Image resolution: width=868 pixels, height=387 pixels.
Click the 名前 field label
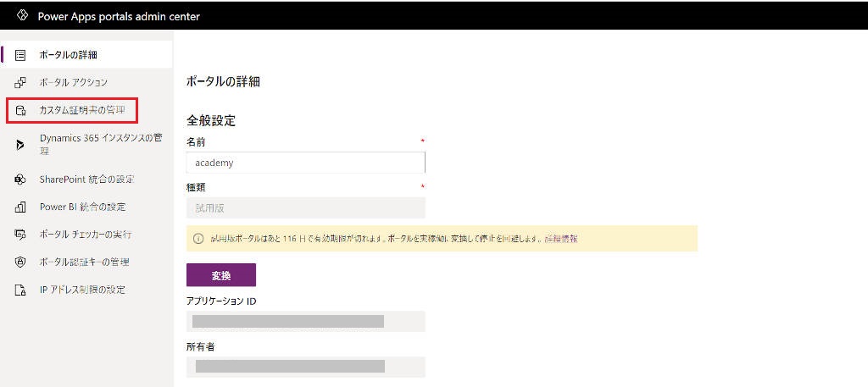pyautogui.click(x=196, y=142)
